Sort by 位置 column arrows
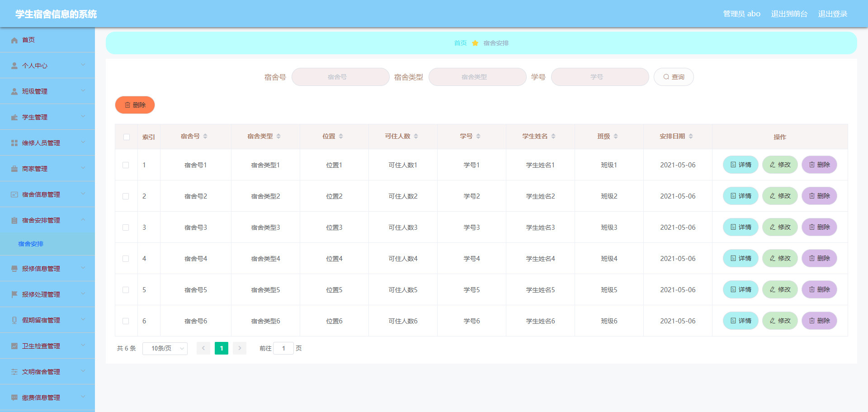Image resolution: width=868 pixels, height=412 pixels. coord(341,136)
